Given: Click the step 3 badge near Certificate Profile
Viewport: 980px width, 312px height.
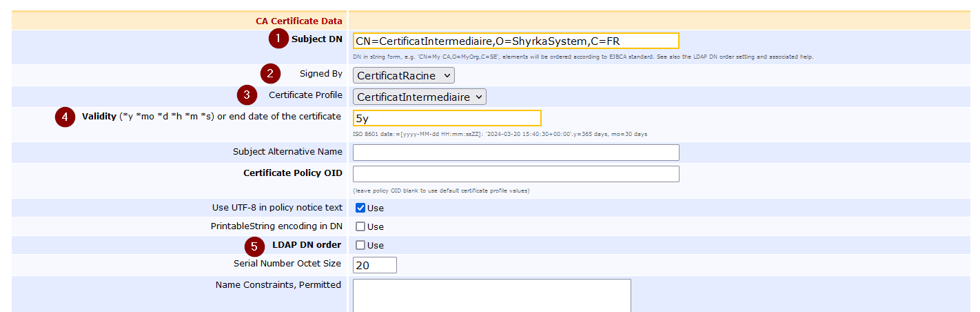Looking at the screenshot, I should [247, 95].
